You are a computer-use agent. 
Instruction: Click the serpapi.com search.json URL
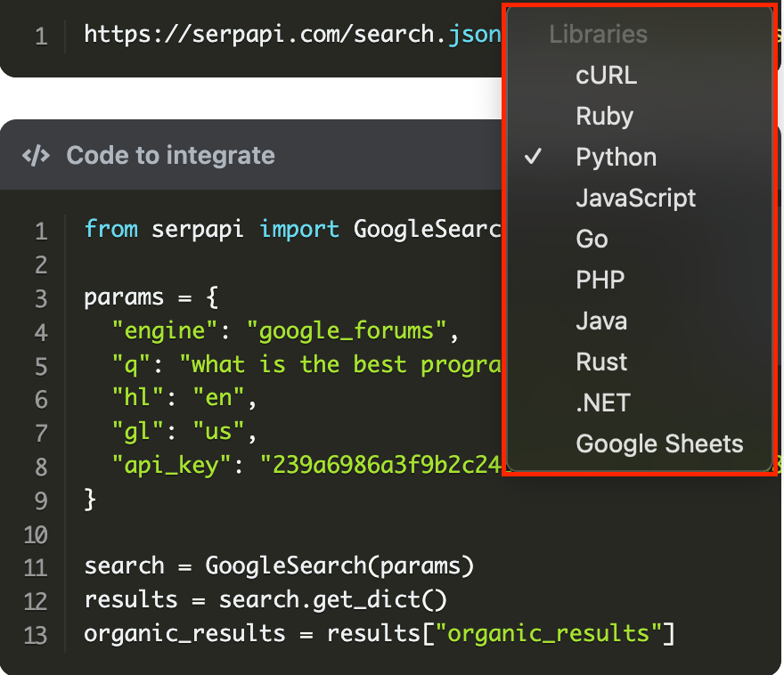285,36
